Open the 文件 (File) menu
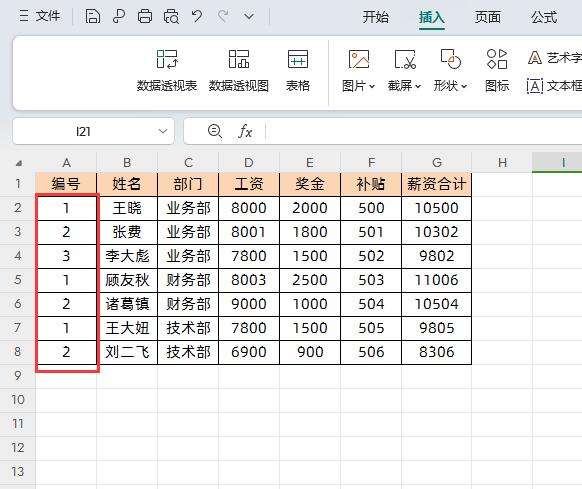The height and width of the screenshot is (489, 582). (x=40, y=16)
